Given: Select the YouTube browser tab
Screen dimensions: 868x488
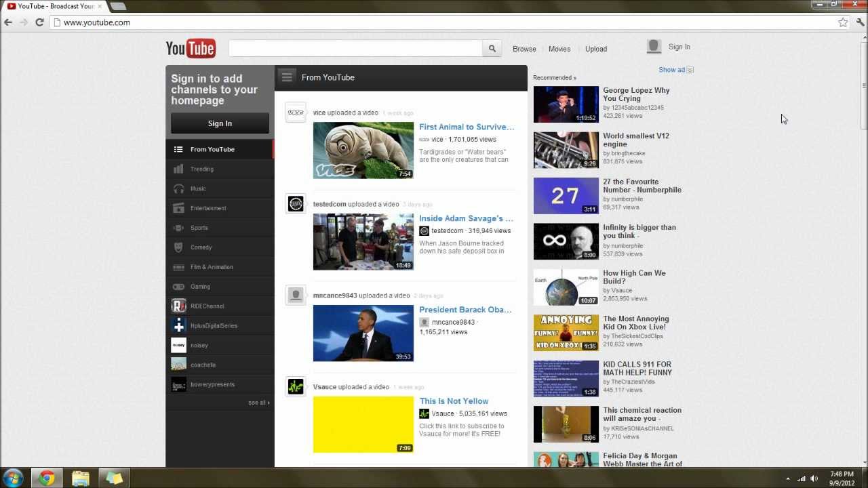Looking at the screenshot, I should [x=54, y=6].
